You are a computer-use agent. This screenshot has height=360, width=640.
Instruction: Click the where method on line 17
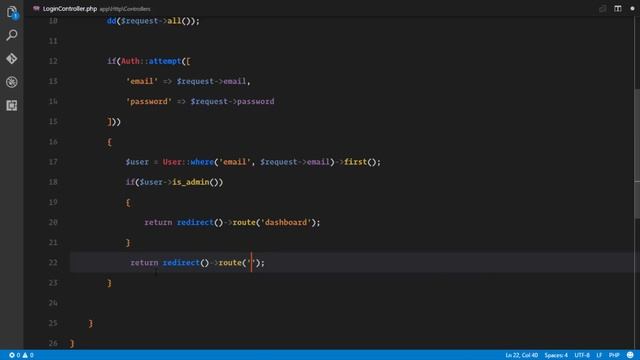pos(202,162)
